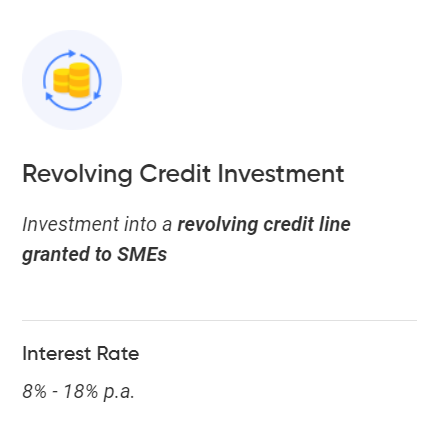Click the "18%" figure in the rate

81,391
